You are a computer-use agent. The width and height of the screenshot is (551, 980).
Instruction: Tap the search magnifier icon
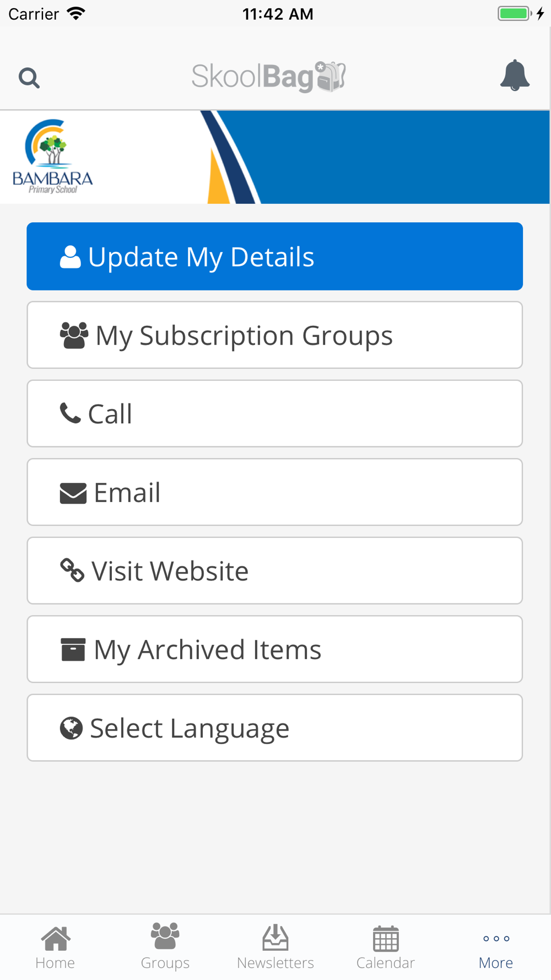click(29, 78)
